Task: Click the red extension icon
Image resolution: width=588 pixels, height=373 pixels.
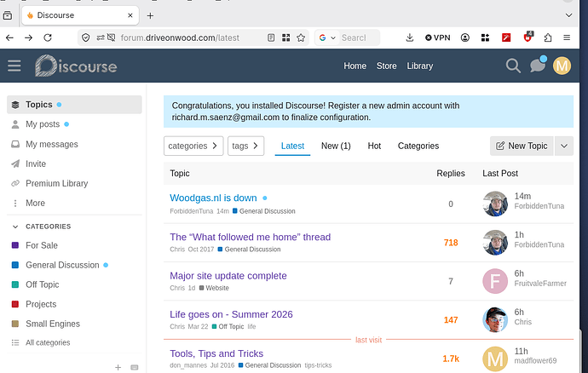Action: click(506, 37)
